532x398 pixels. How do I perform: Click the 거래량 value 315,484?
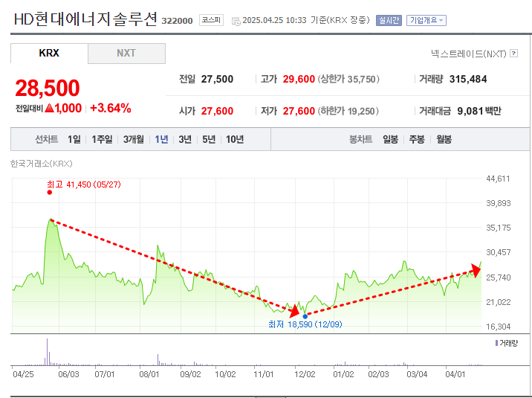pyautogui.click(x=468, y=79)
